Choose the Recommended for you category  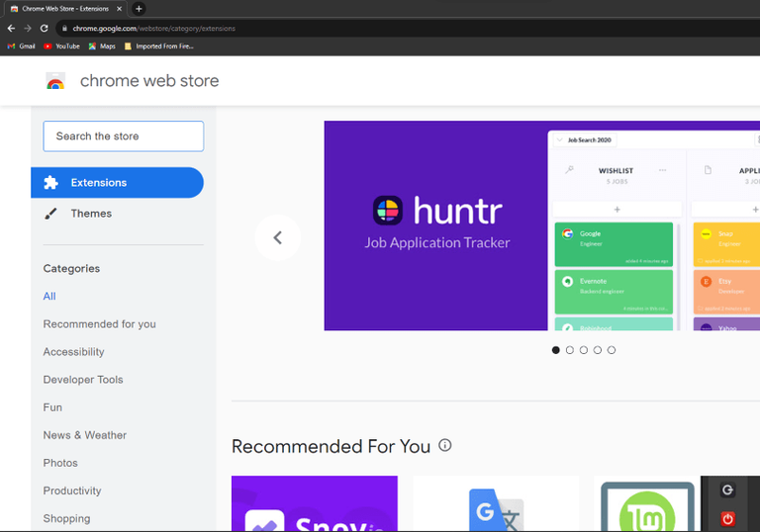point(99,324)
